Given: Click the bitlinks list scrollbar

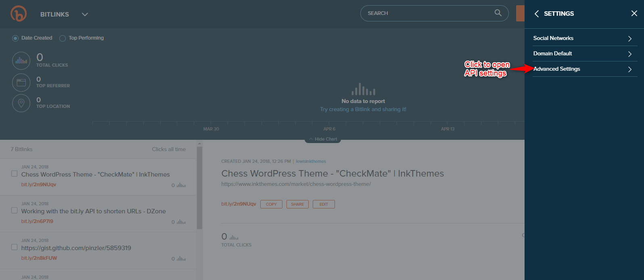Looking at the screenshot, I should [199, 188].
